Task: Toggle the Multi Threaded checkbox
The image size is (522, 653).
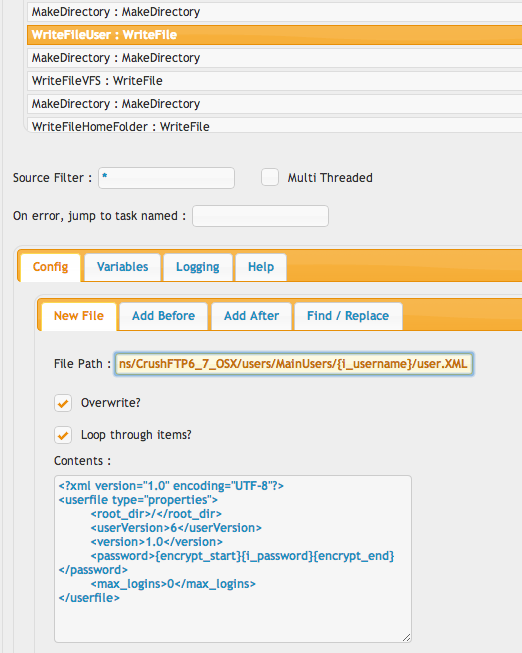Action: [270, 177]
